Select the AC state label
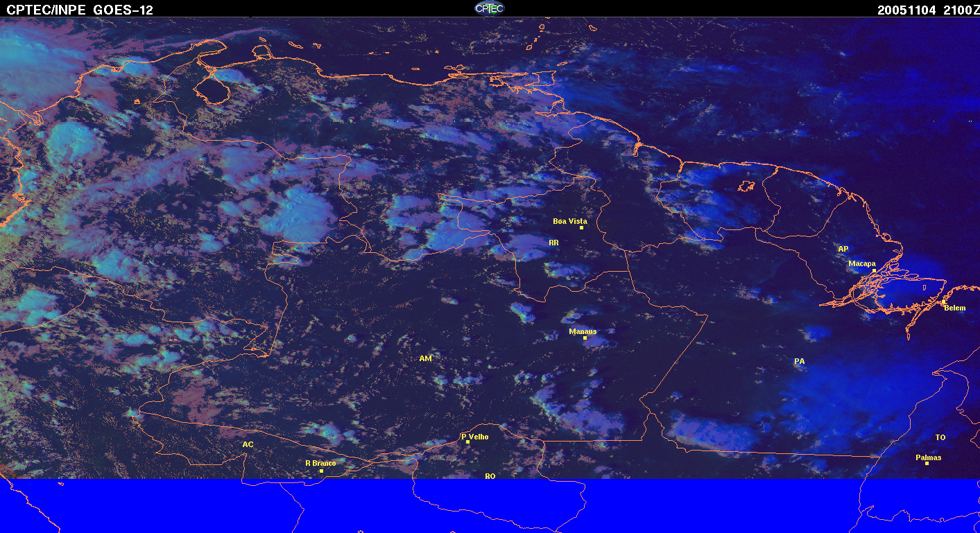980x533 pixels. tap(248, 444)
